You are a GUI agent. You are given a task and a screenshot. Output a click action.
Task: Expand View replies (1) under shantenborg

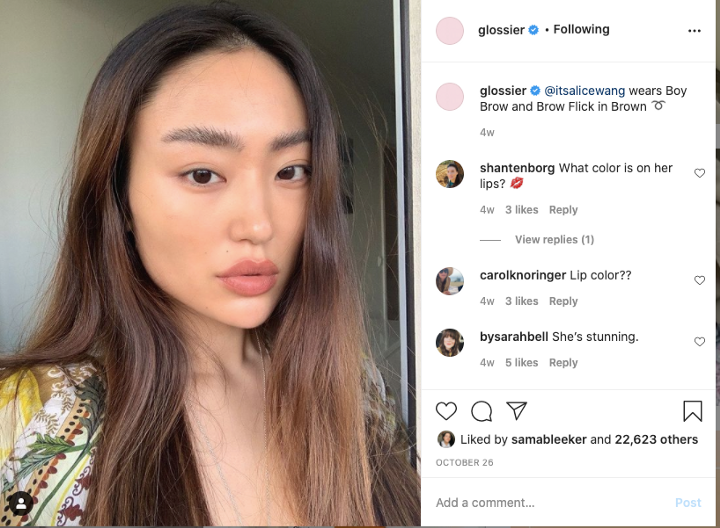click(x=554, y=240)
